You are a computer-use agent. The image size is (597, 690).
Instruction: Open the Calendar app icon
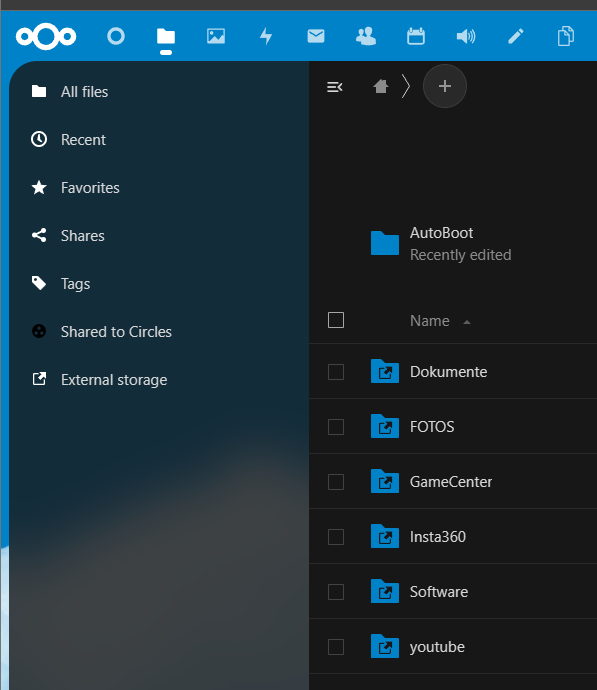tap(416, 36)
